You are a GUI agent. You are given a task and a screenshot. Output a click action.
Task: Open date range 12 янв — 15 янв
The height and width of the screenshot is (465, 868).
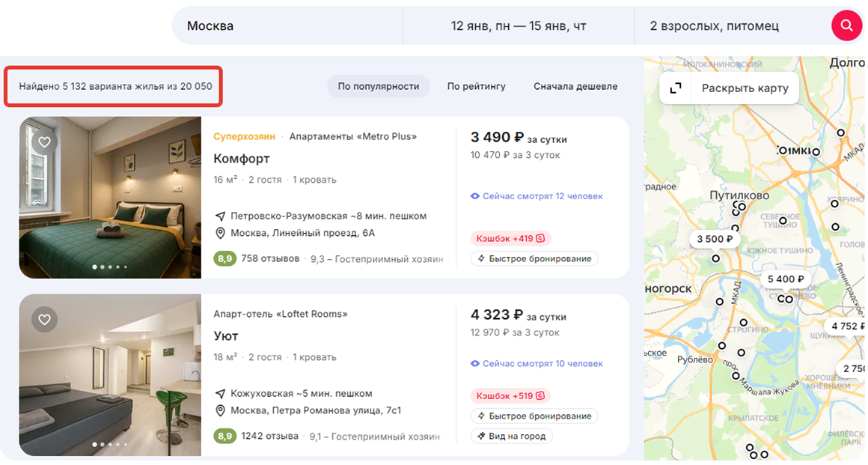click(518, 26)
